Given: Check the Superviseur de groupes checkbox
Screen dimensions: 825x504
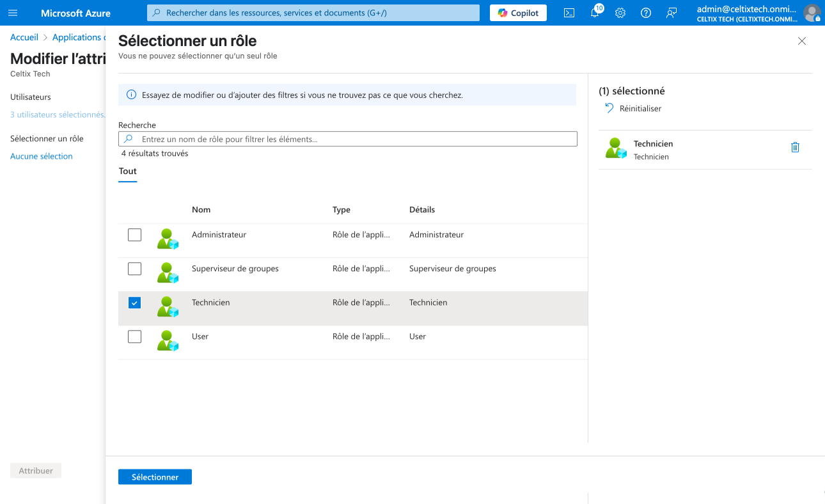Looking at the screenshot, I should point(134,269).
